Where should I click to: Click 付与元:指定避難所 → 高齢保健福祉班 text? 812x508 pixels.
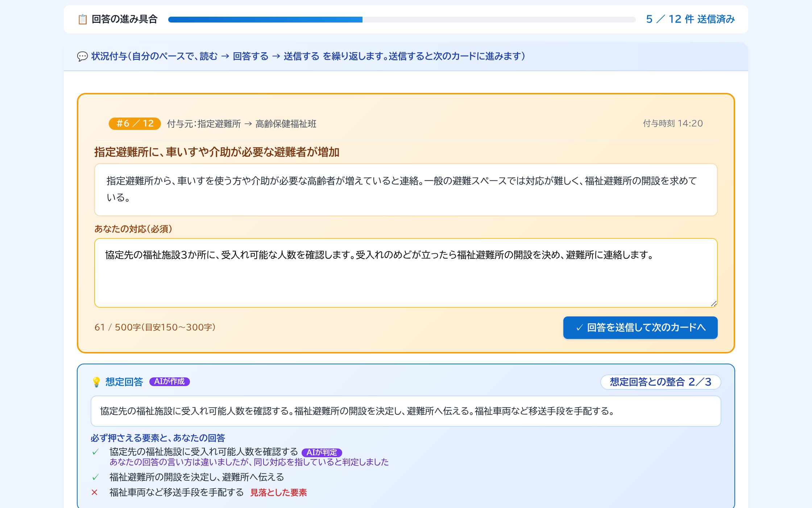241,124
